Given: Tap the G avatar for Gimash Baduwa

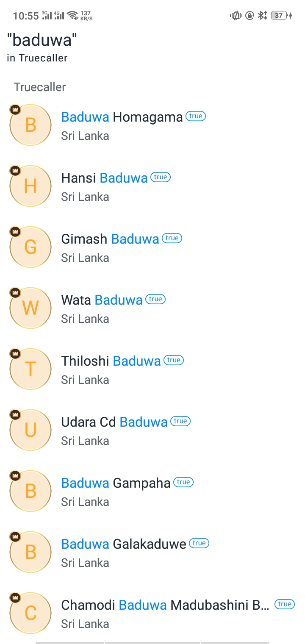Looking at the screenshot, I should pyautogui.click(x=30, y=247).
